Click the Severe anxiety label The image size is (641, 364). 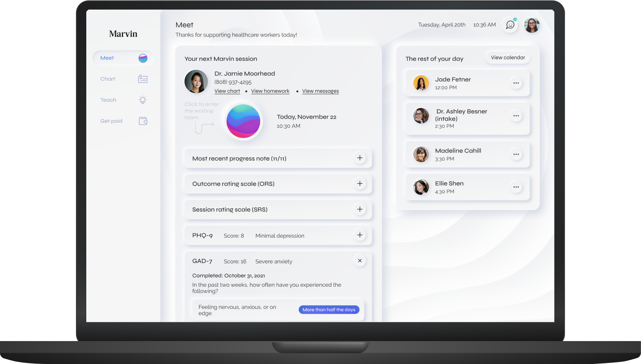coord(274,261)
